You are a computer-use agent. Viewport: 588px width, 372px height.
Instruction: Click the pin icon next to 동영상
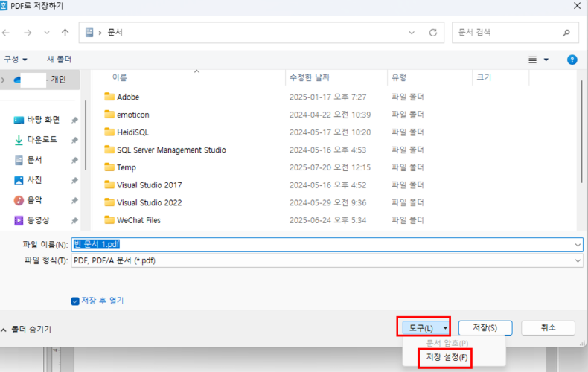click(x=74, y=220)
